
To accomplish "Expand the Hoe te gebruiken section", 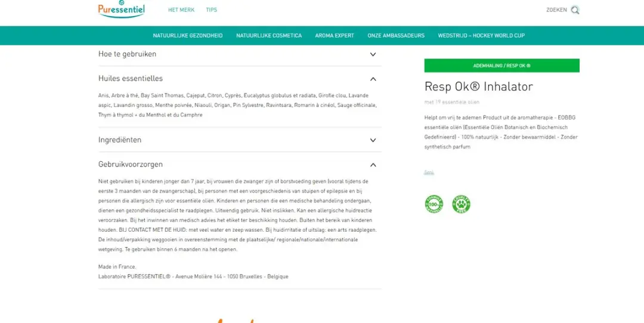I will coord(373,54).
